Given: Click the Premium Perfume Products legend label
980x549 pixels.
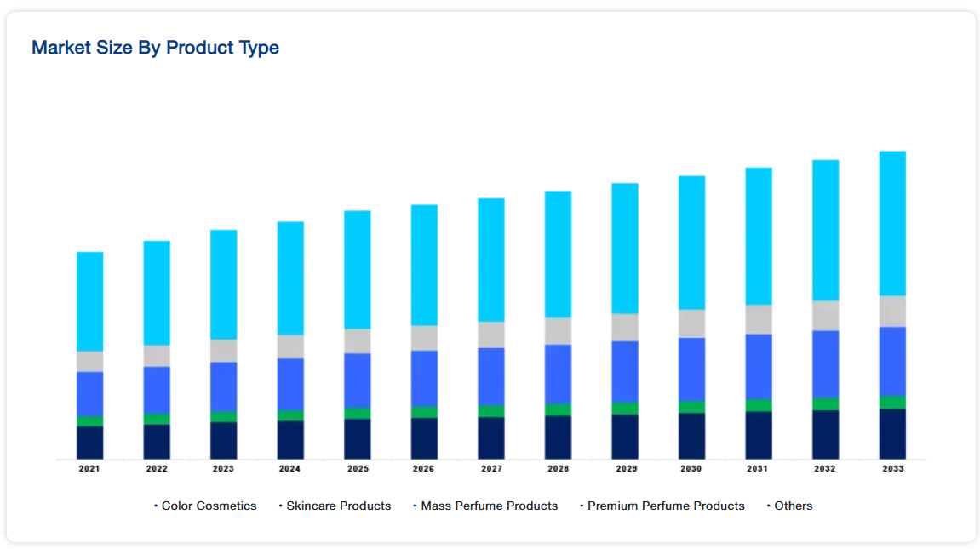Looking at the screenshot, I should pyautogui.click(x=666, y=506).
